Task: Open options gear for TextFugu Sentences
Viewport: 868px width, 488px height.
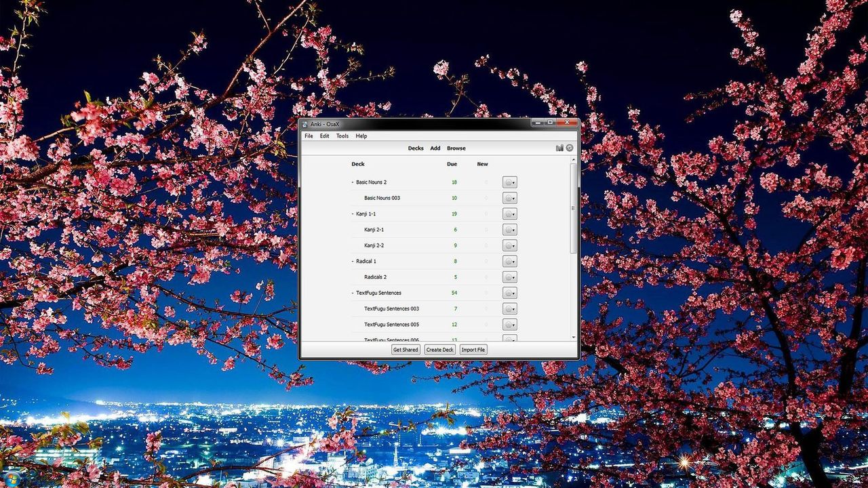Action: (510, 293)
